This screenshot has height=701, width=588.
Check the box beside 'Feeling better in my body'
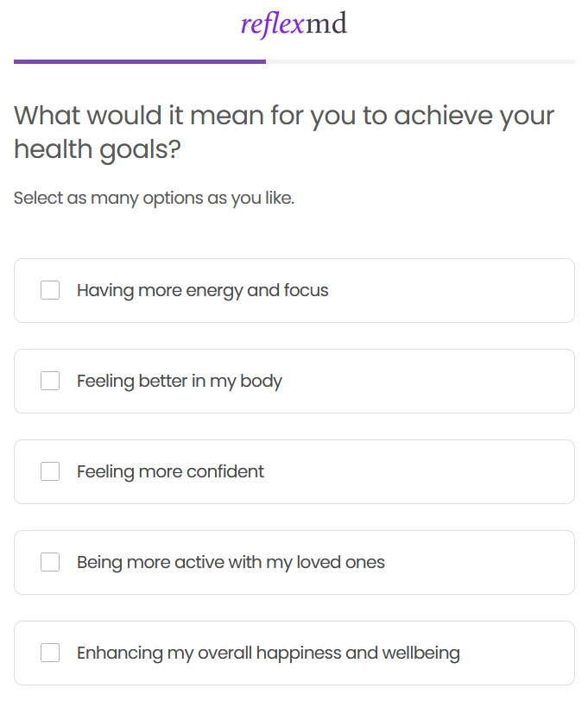[x=50, y=381]
